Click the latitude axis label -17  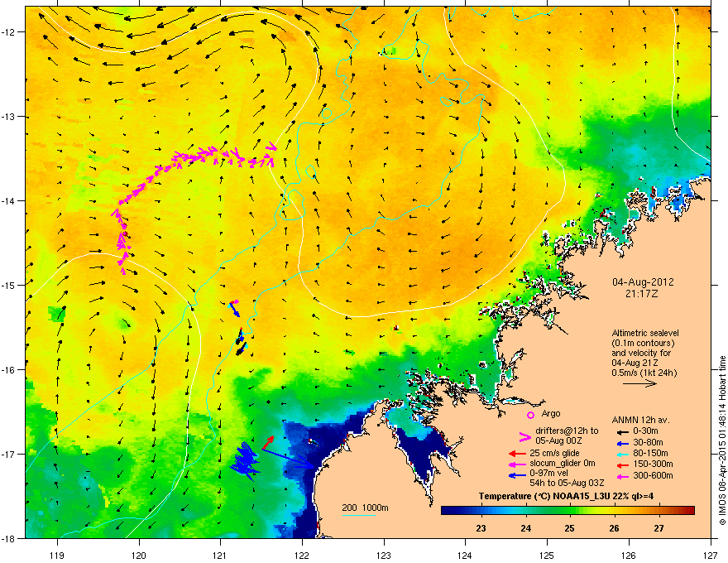(x=9, y=454)
